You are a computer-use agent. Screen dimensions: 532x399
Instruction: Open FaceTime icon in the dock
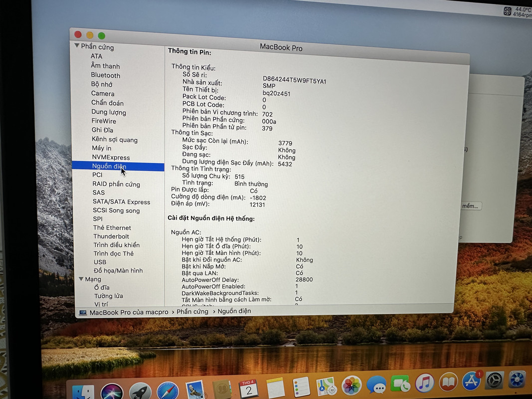point(400,384)
